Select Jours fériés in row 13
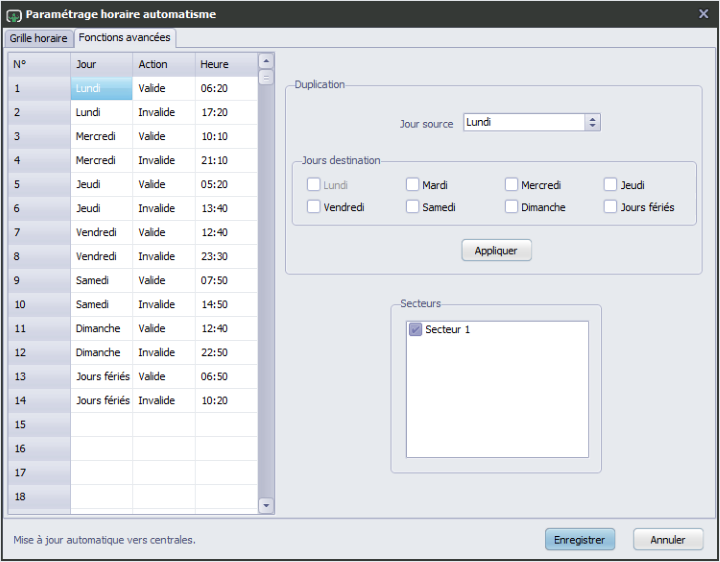The width and height of the screenshot is (720, 562). [x=101, y=376]
